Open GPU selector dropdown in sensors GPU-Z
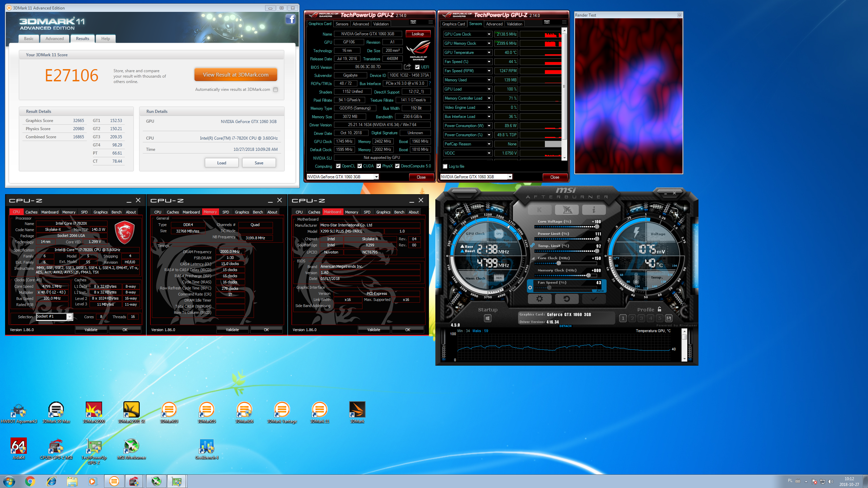The image size is (868, 488). coord(510,177)
